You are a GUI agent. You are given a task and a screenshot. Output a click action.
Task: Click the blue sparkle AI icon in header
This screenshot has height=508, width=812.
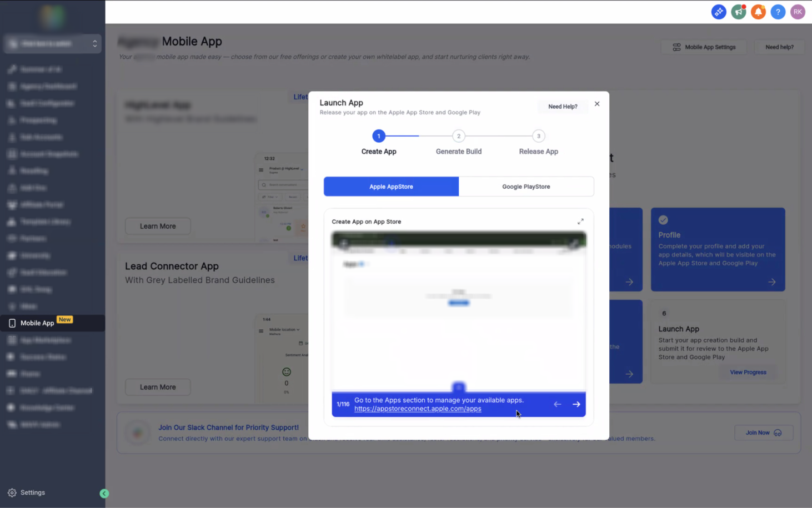tap(719, 12)
